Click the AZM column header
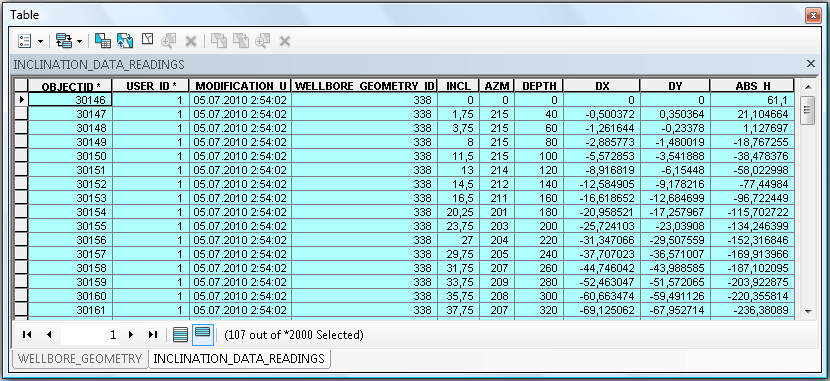 [497, 86]
